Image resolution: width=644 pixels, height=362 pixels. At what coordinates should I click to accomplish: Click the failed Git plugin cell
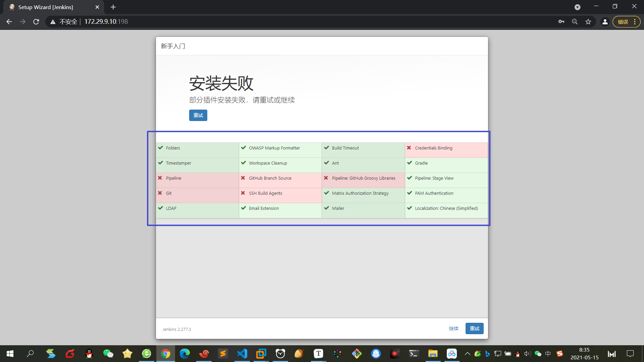click(197, 195)
